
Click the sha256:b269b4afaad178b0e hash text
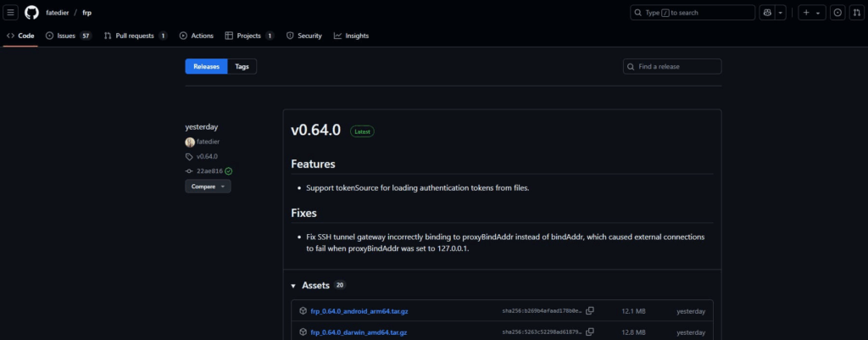542,311
